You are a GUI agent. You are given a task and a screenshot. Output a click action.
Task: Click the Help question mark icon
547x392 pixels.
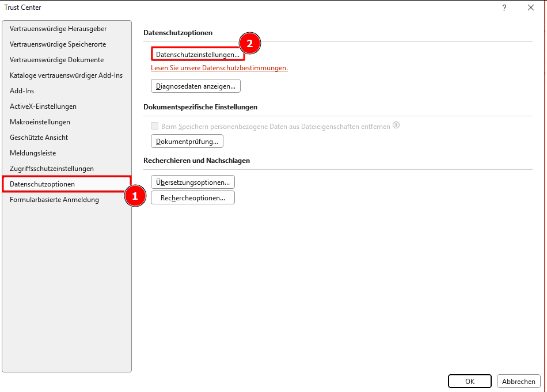[x=504, y=7]
